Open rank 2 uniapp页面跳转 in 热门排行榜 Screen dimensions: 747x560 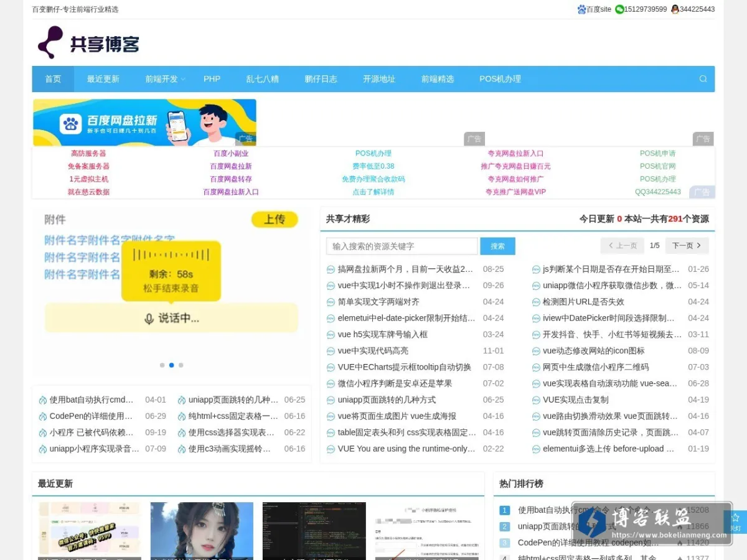(566, 526)
